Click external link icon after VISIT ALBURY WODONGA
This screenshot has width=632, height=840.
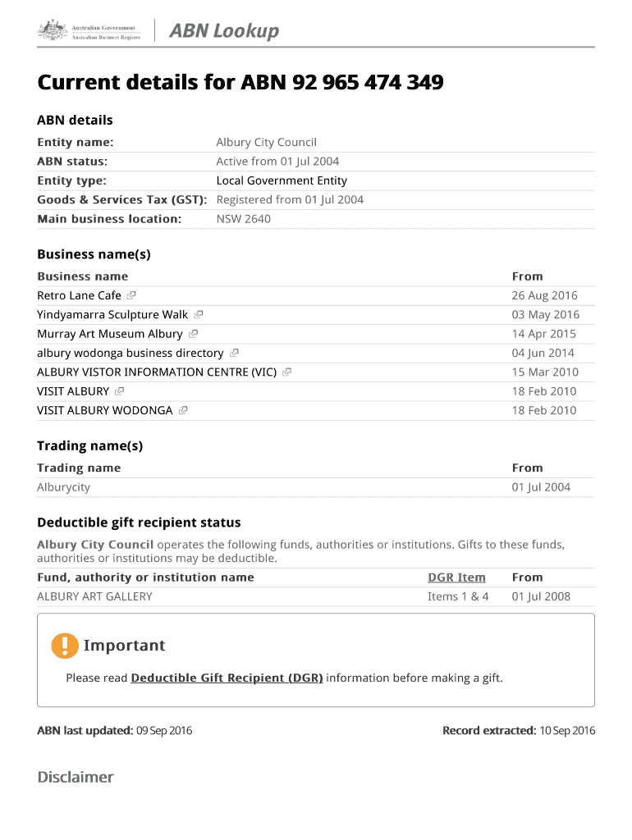click(183, 411)
